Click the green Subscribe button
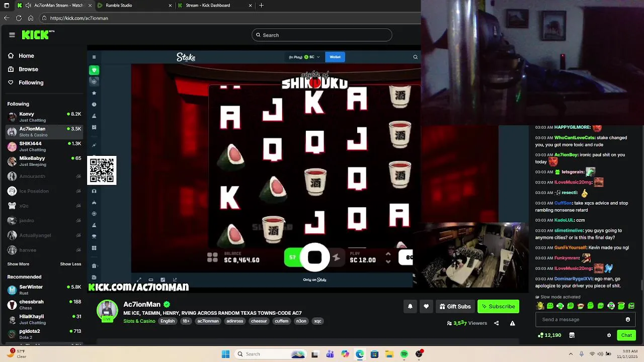The width and height of the screenshot is (644, 362). click(x=498, y=306)
